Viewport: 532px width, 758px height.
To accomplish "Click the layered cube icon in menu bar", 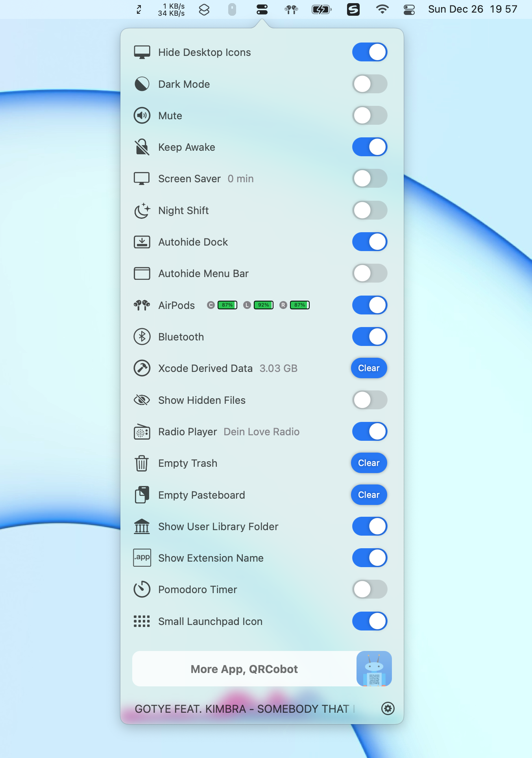I will [x=204, y=9].
